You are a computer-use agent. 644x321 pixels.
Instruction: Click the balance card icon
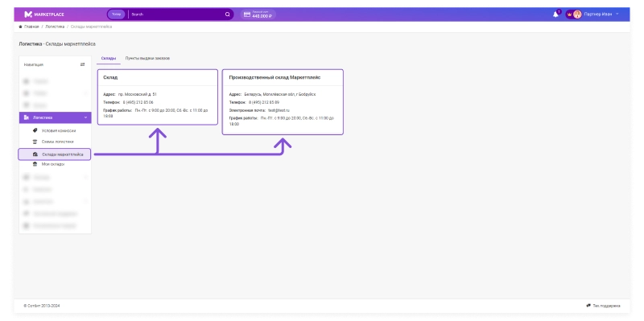coord(247,14)
